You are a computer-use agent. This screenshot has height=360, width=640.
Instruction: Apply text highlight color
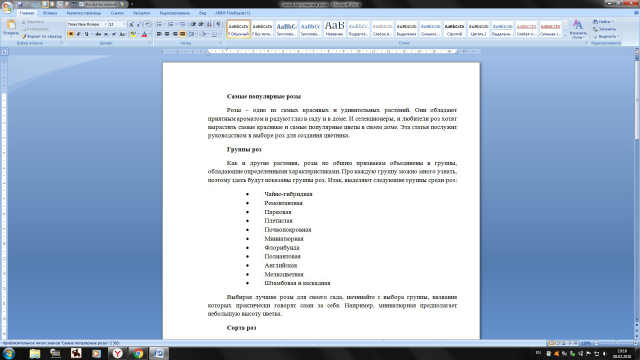click(133, 34)
